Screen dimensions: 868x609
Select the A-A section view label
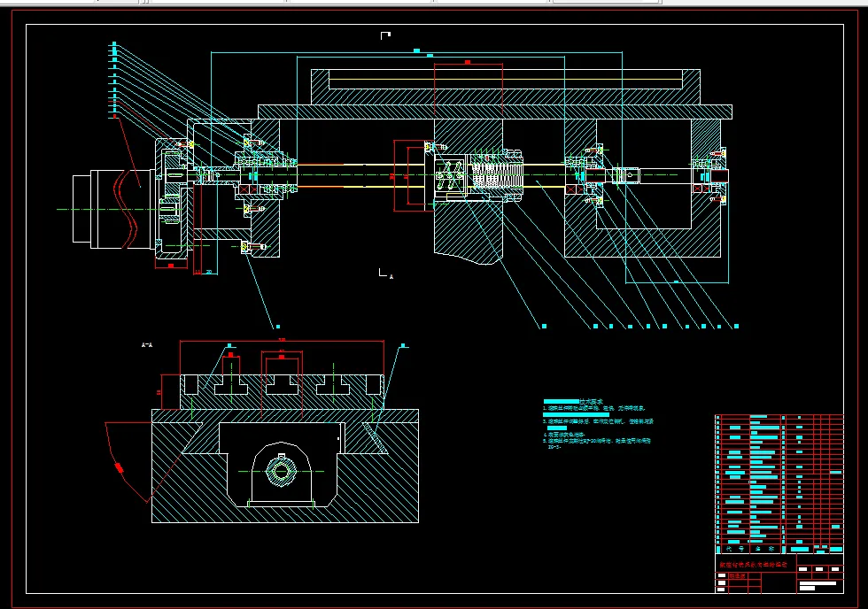click(x=147, y=345)
